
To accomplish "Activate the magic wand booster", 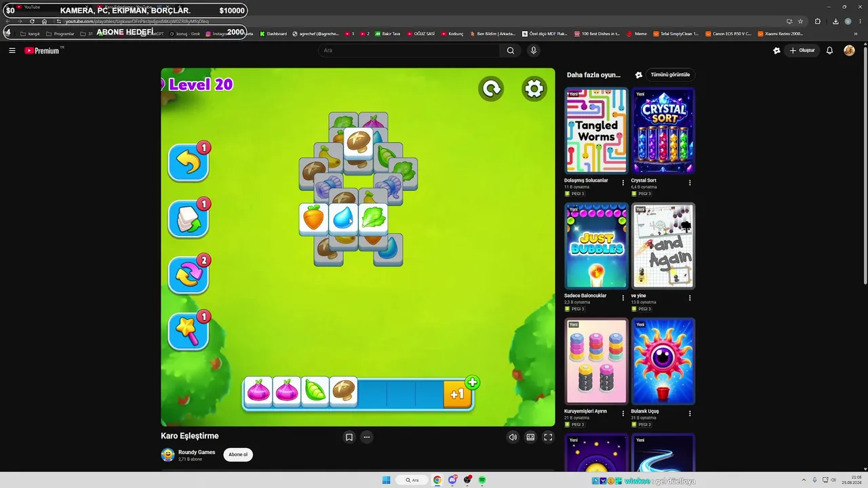I will (x=189, y=331).
